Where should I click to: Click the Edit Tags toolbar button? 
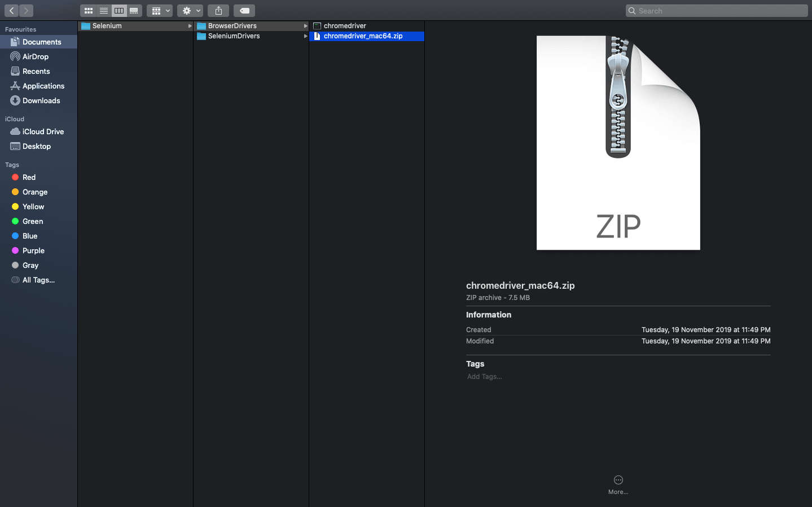244,11
